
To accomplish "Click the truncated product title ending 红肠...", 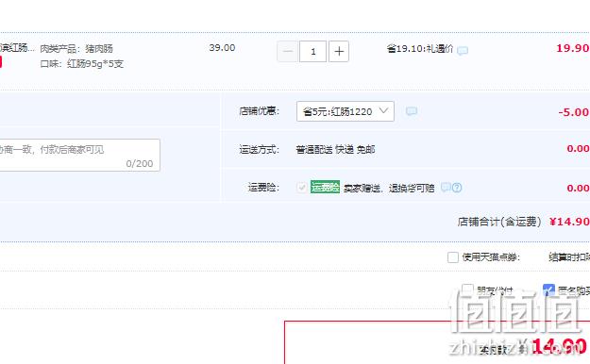I will pyautogui.click(x=17, y=48).
